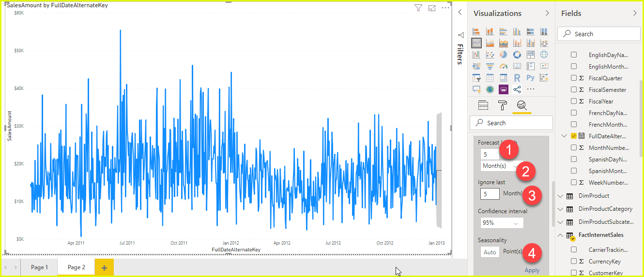Add a new page with plus button
This screenshot has height=277, width=644.
tap(104, 268)
